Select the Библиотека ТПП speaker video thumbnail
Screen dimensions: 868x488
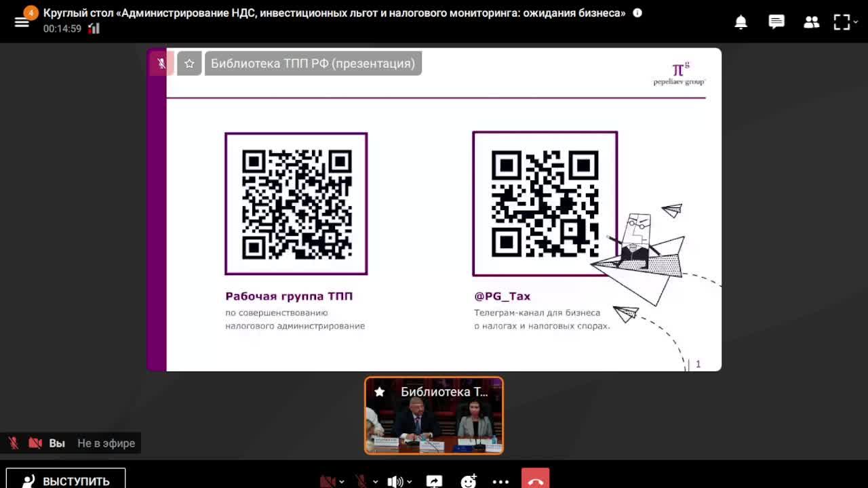(434, 415)
